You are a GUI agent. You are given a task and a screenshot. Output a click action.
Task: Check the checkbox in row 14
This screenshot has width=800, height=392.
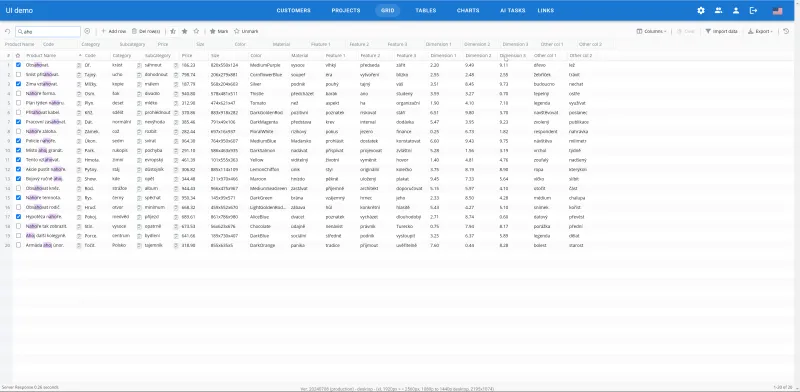pyautogui.click(x=18, y=188)
